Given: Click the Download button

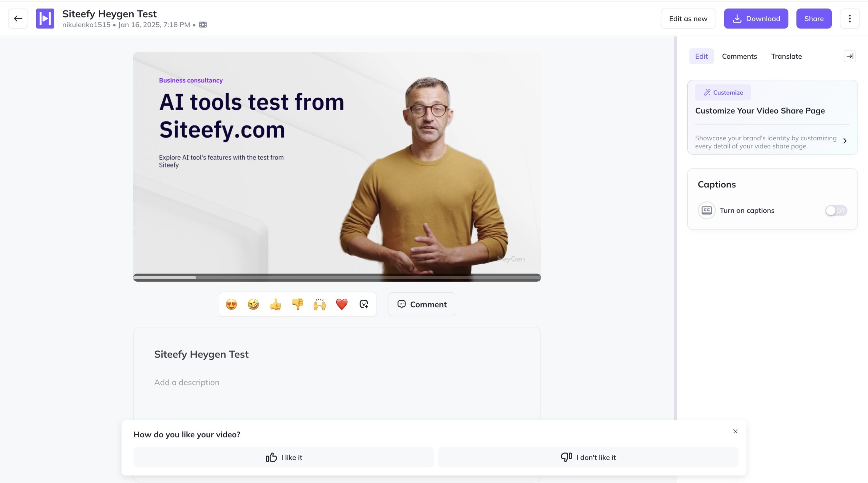Looking at the screenshot, I should click(756, 19).
